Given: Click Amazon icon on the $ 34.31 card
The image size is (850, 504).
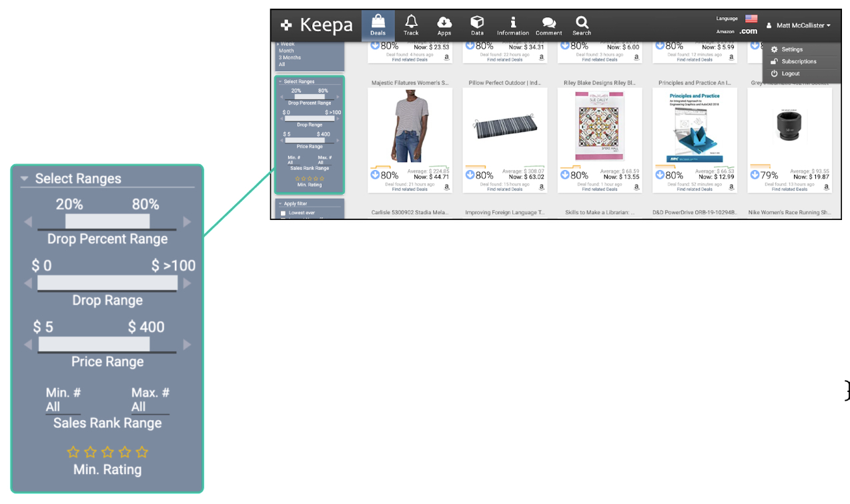Looking at the screenshot, I should click(541, 57).
